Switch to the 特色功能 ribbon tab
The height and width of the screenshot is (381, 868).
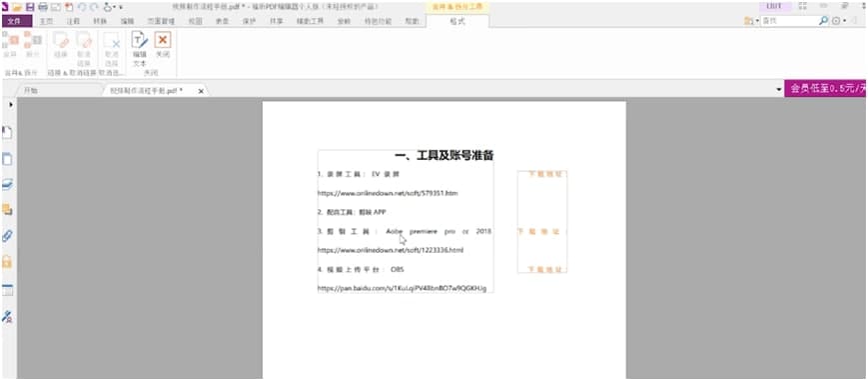click(x=378, y=21)
